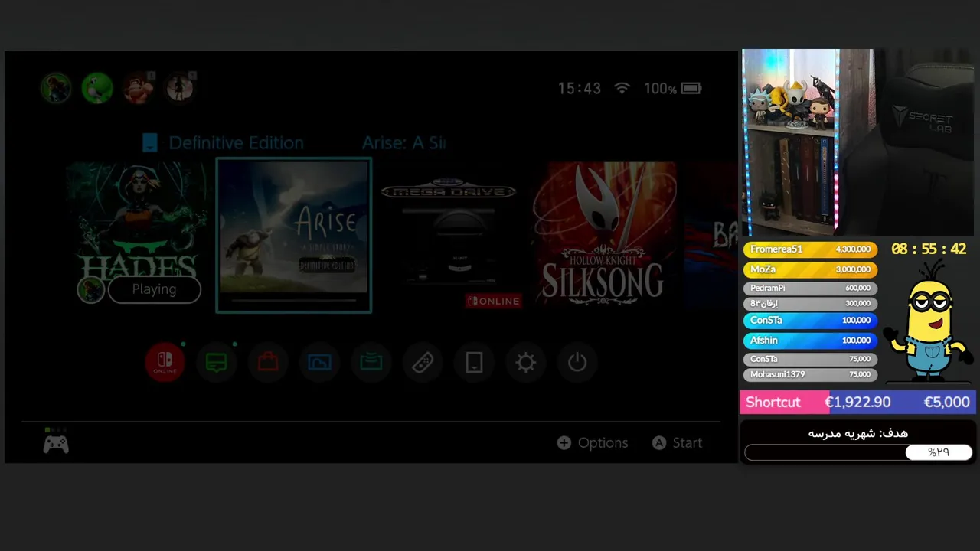Click the Options plus button

pos(593,442)
